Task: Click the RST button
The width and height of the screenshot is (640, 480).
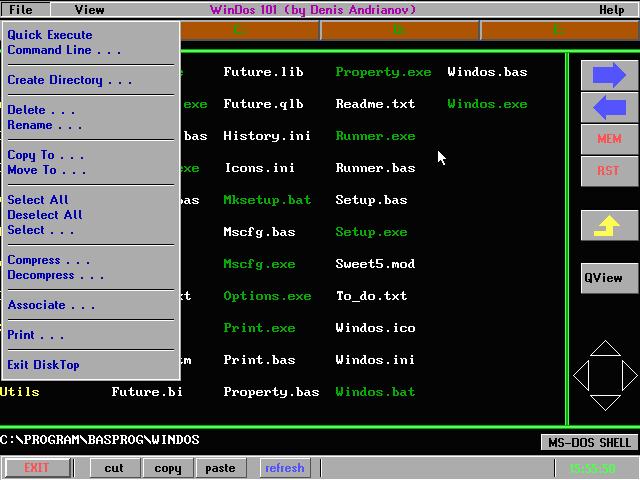Action: (x=609, y=171)
